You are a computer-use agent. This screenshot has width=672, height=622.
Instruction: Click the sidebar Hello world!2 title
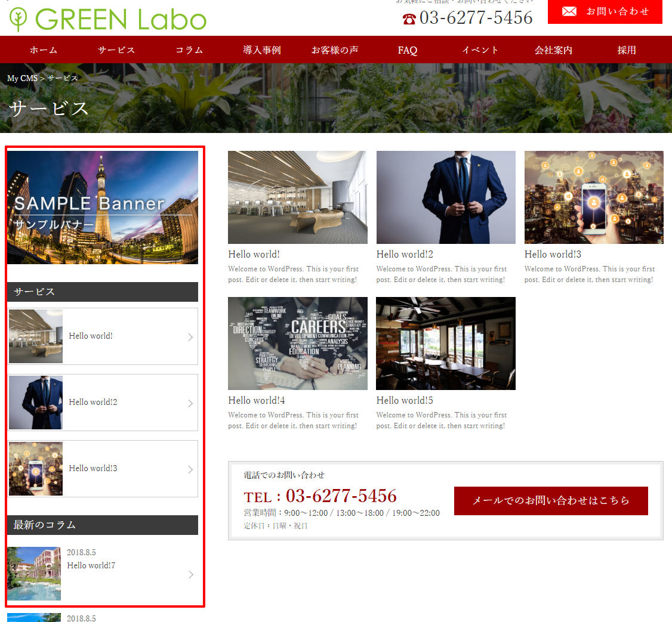point(93,402)
